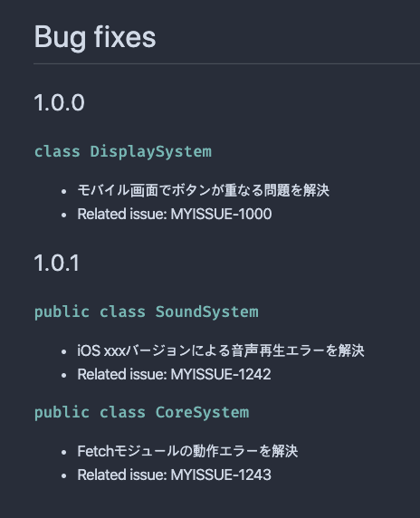
Task: Click the word SoundSystem in code heading
Action: [x=207, y=312]
